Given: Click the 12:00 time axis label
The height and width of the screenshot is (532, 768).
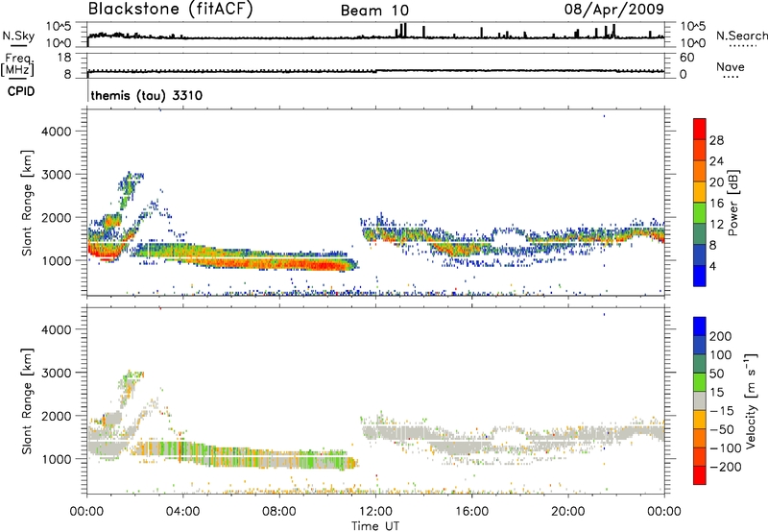Looking at the screenshot, I should coord(375,512).
